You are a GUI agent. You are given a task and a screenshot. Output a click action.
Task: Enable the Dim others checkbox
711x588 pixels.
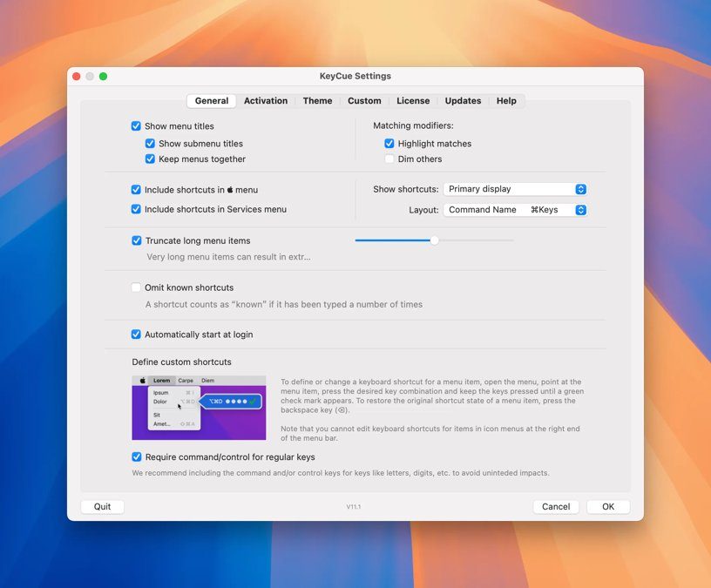(x=389, y=159)
